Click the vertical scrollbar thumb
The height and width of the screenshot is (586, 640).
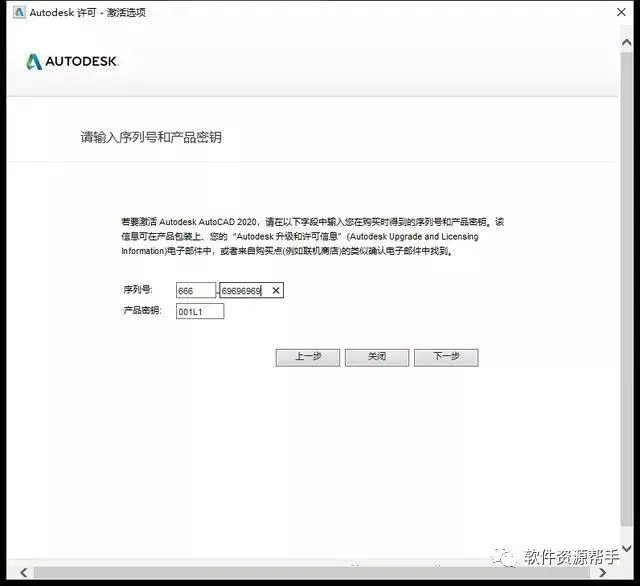coord(627,289)
